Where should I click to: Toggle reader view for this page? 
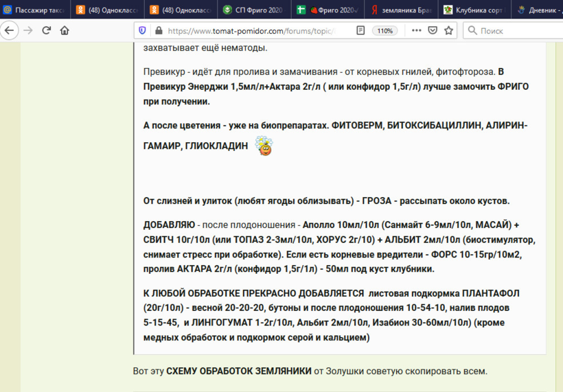click(360, 30)
